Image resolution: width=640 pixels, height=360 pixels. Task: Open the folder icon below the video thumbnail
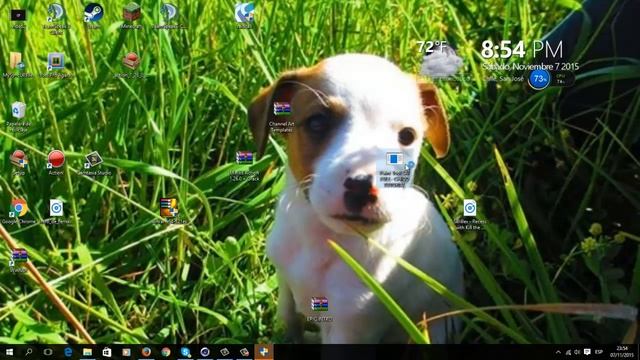coord(17,63)
